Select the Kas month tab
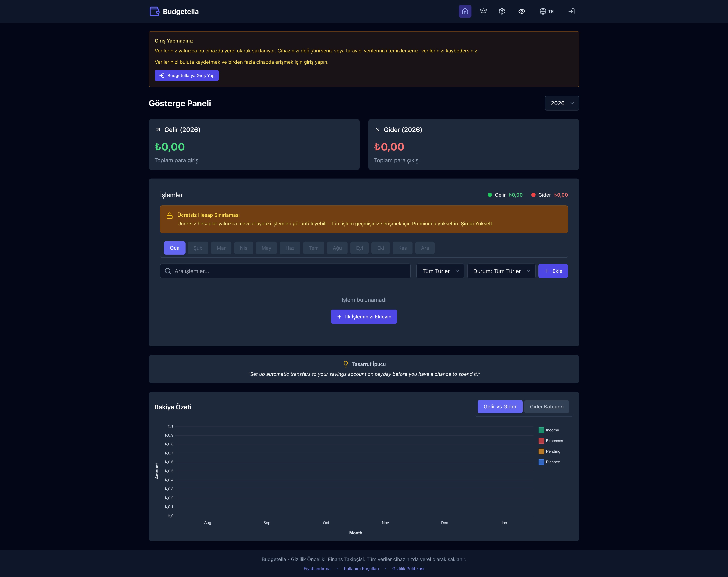 (x=402, y=248)
